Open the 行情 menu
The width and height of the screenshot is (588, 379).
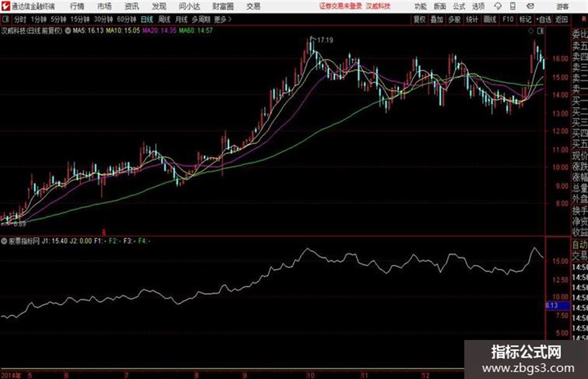pos(77,6)
